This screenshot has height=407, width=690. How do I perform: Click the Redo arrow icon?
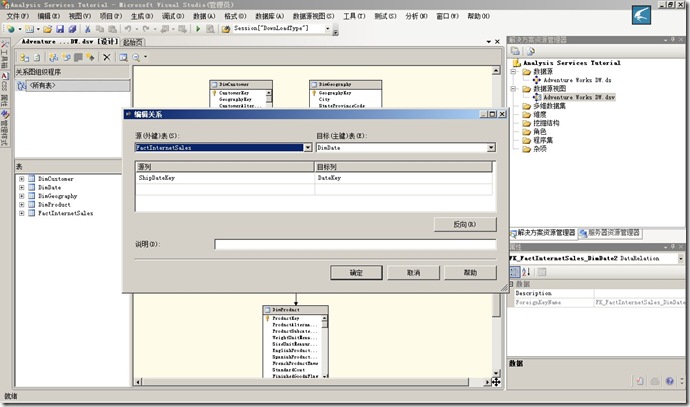[x=146, y=29]
